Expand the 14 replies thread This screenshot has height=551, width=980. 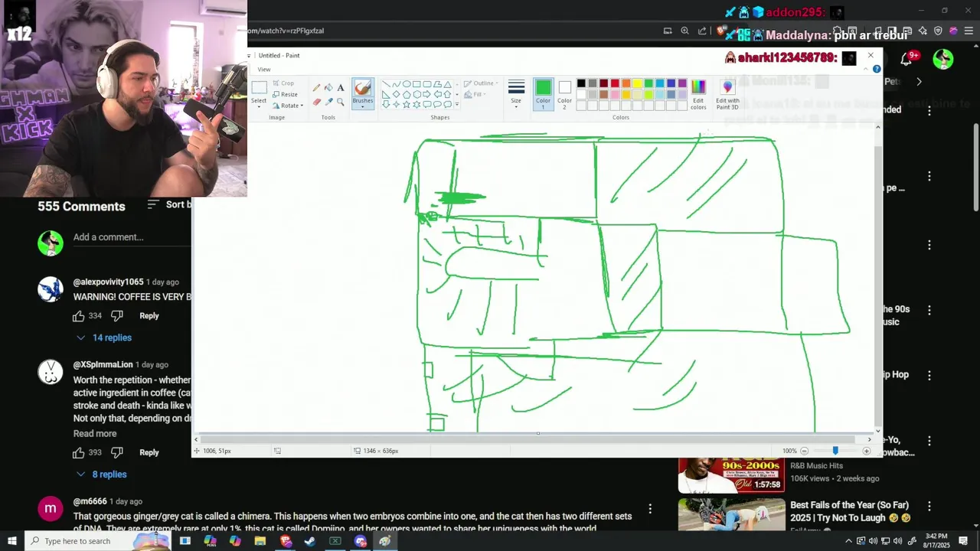click(x=103, y=337)
